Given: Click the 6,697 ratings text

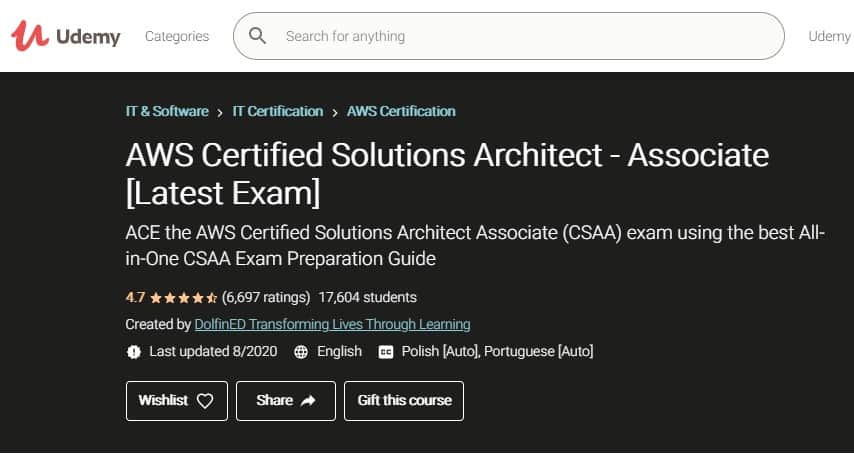Looking at the screenshot, I should pyautogui.click(x=265, y=297).
